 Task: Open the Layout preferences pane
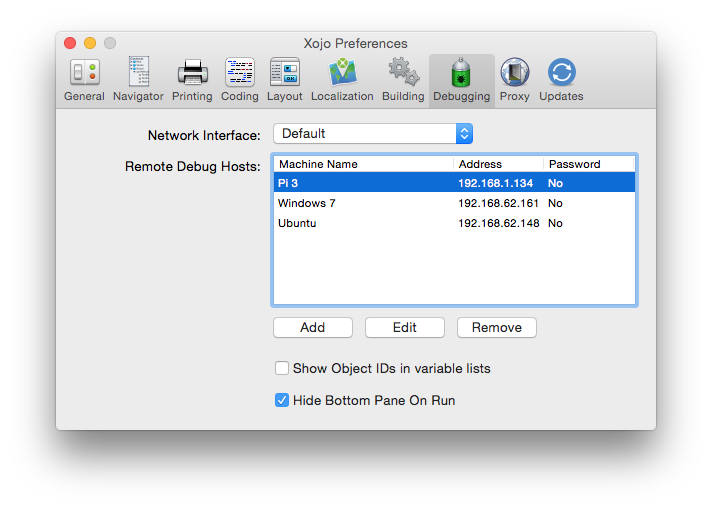285,80
